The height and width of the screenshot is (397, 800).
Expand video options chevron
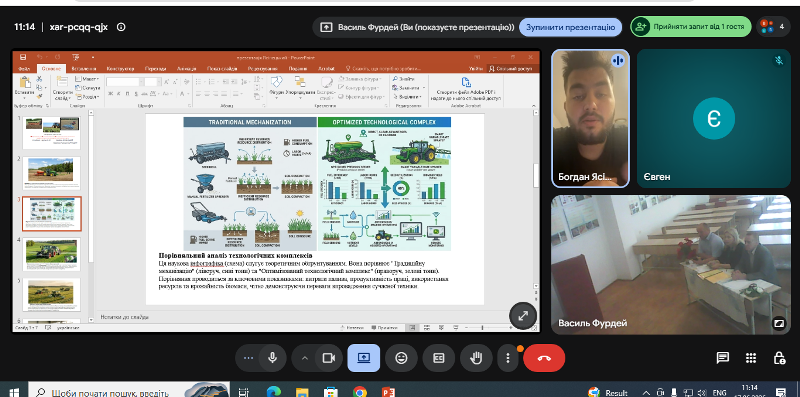[x=305, y=358]
